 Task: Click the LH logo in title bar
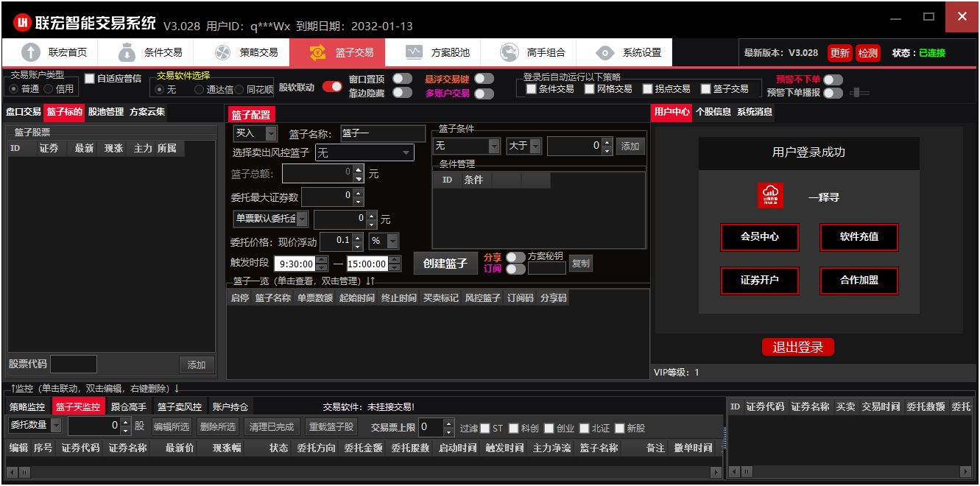click(22, 23)
